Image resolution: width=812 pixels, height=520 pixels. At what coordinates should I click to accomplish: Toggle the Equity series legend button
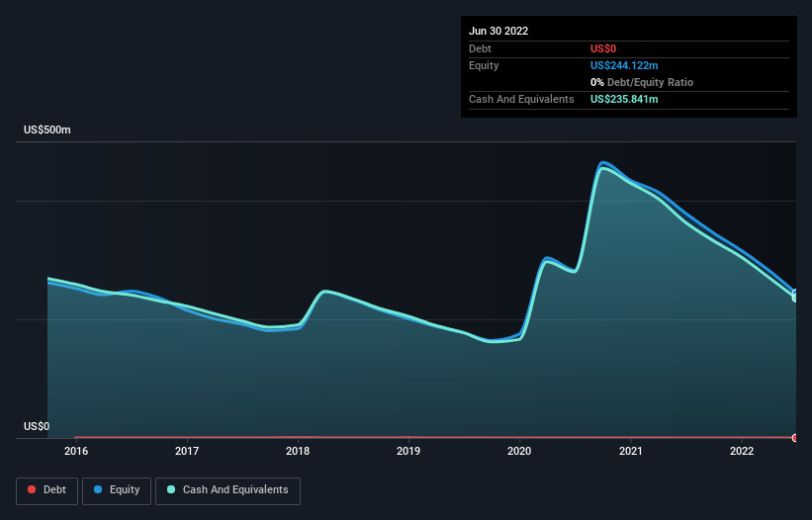coord(117,490)
